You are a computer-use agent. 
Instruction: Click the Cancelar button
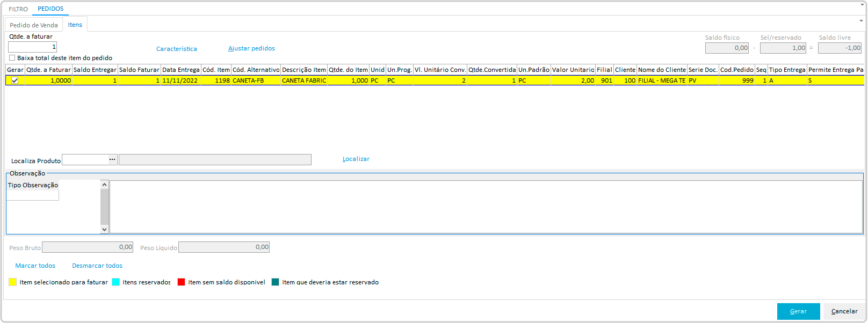[x=844, y=311]
